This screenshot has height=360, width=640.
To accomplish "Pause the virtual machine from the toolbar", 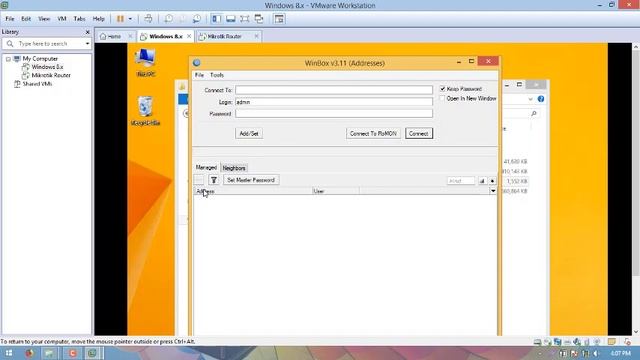I will tap(120, 19).
